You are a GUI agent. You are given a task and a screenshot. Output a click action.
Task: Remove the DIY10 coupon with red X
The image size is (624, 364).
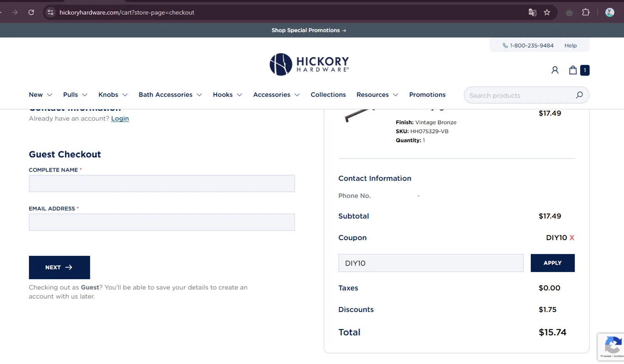pos(572,238)
